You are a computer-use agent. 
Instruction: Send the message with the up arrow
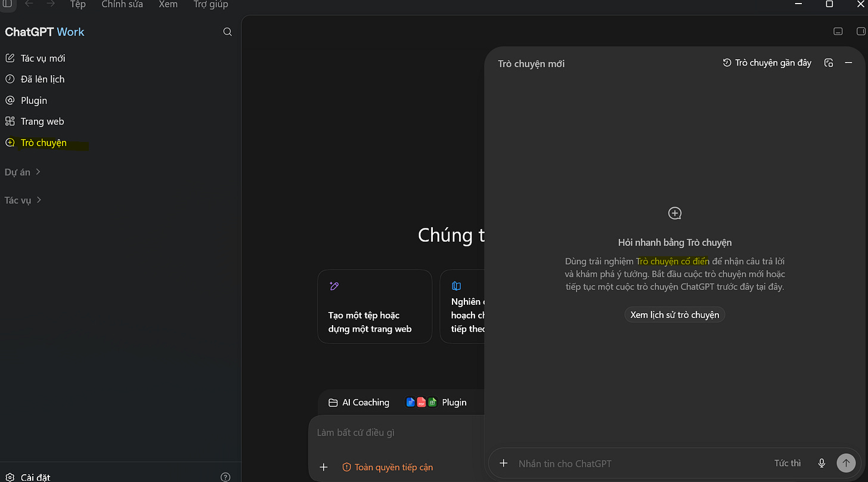[846, 463]
